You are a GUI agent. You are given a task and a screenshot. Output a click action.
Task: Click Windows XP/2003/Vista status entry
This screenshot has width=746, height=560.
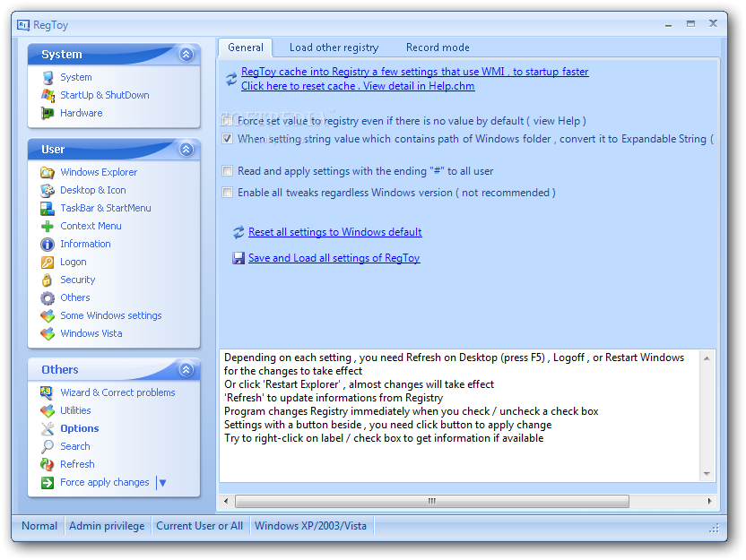(310, 526)
